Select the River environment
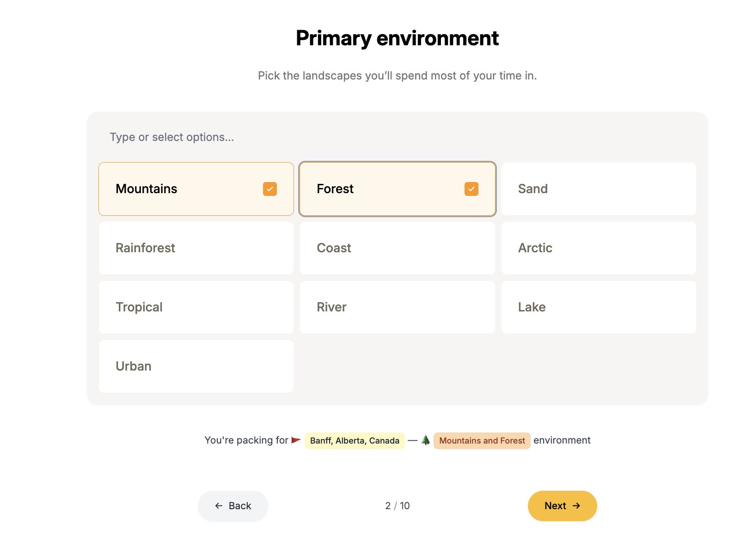 (x=397, y=307)
